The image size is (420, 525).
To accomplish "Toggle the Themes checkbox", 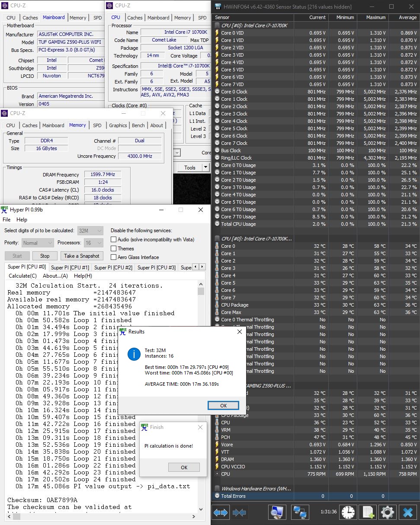I will click(x=114, y=248).
